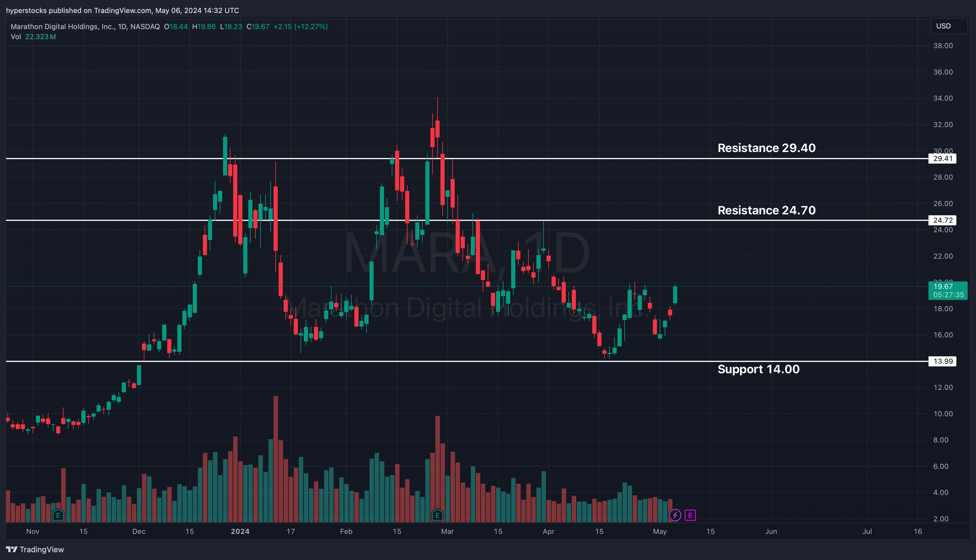Select the Support 14.00 text label
Image resolution: width=976 pixels, height=560 pixels.
pos(758,369)
